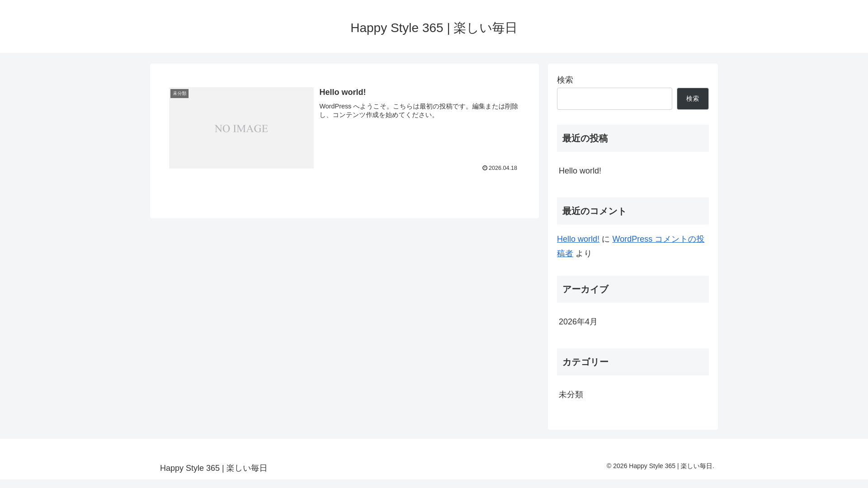Click the post excerpt text
This screenshot has height=488, width=868.
(418, 111)
